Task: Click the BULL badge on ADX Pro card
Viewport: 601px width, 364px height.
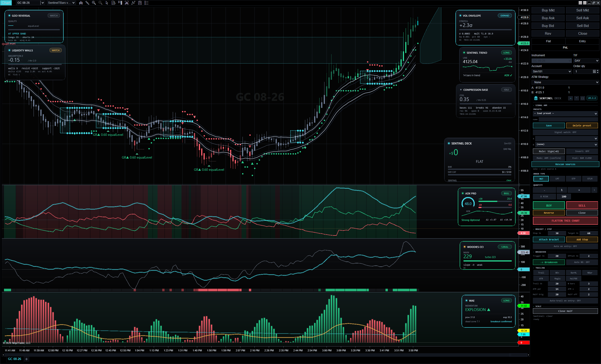Action: pos(506,193)
